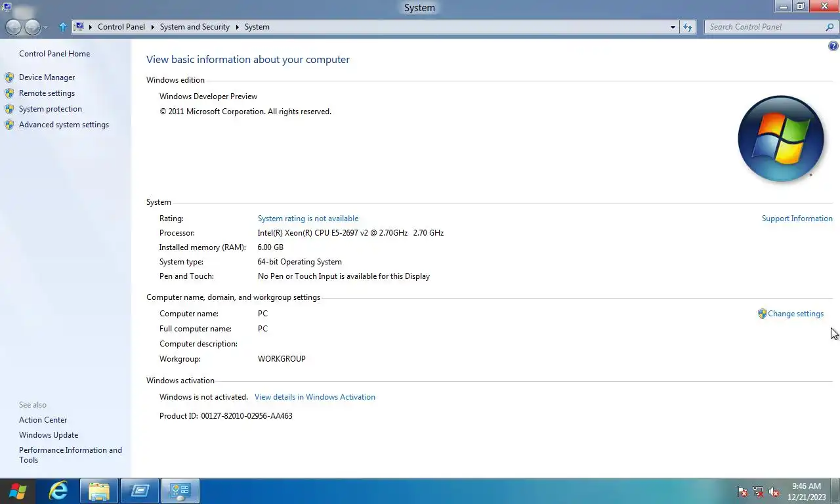Open File Explorer from the taskbar
This screenshot has height=504, width=840.
point(99,491)
